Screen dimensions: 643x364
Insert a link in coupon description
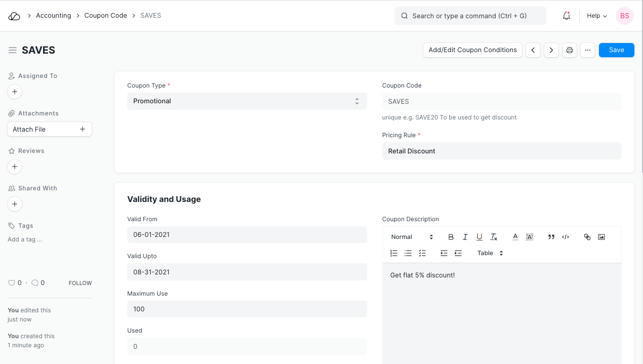[x=587, y=237]
